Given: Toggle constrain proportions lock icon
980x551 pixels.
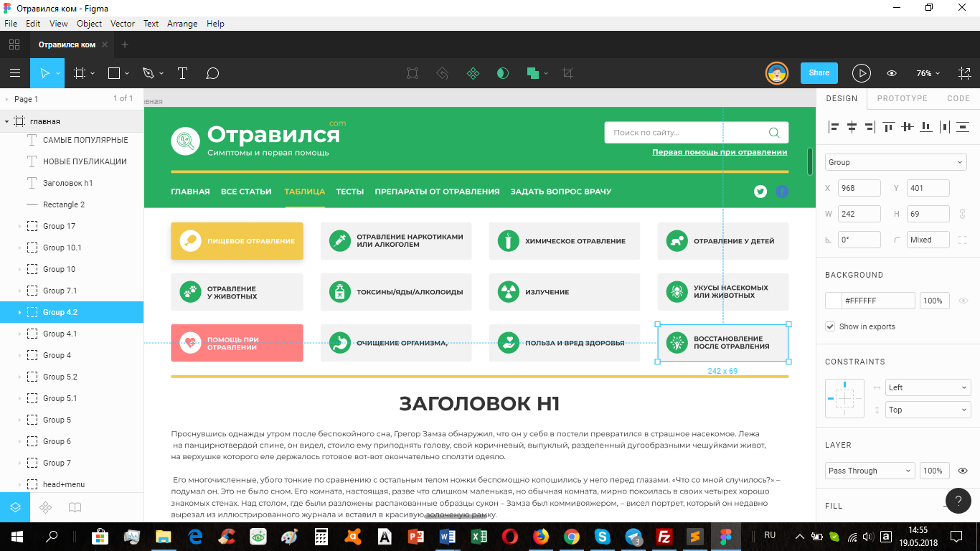Looking at the screenshot, I should tap(963, 214).
